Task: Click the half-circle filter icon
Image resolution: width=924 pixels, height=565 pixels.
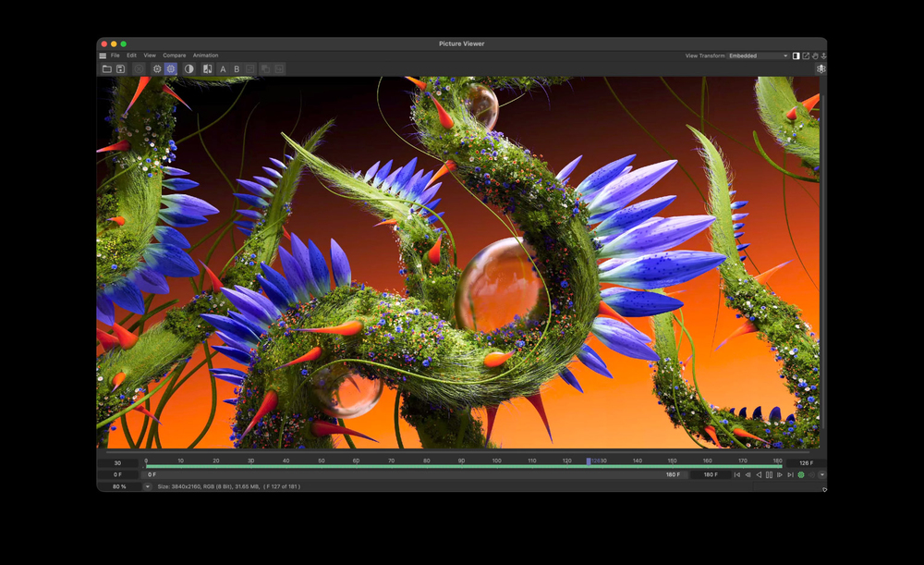Action: pos(188,69)
